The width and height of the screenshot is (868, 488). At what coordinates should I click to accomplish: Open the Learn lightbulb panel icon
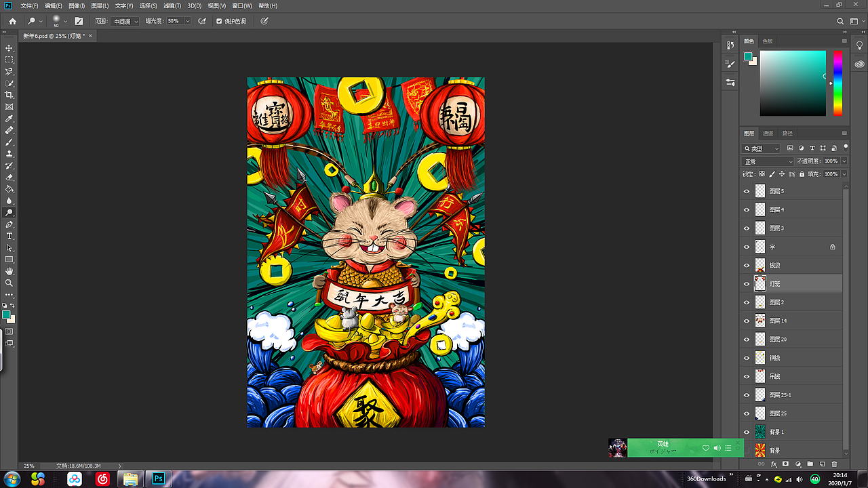tap(859, 45)
